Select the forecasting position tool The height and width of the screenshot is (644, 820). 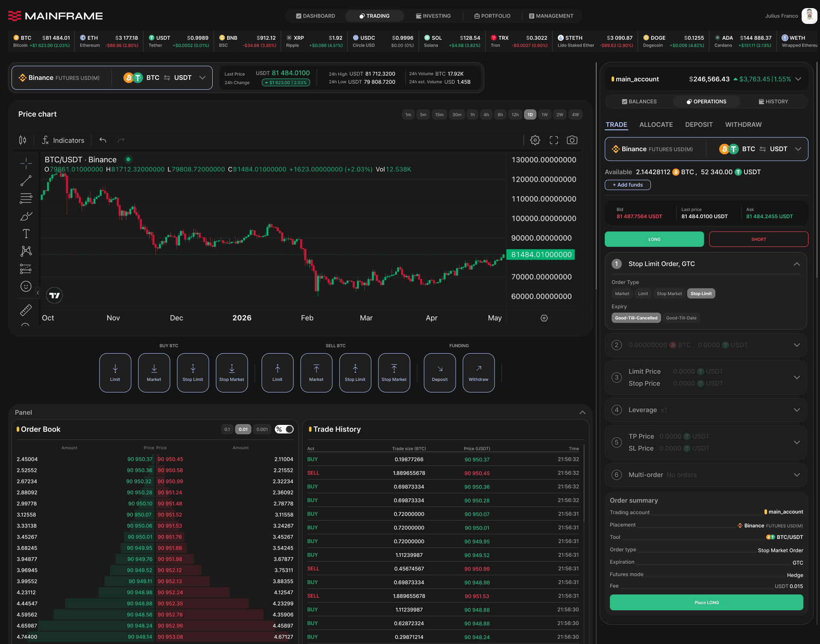(x=26, y=269)
